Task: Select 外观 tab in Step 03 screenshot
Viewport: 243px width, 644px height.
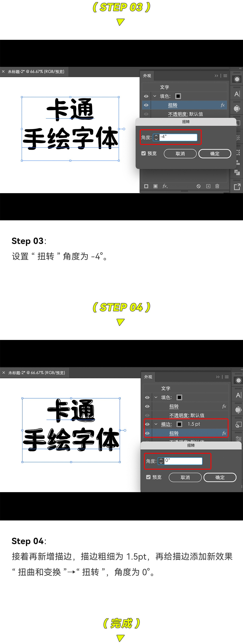Action: (x=147, y=76)
